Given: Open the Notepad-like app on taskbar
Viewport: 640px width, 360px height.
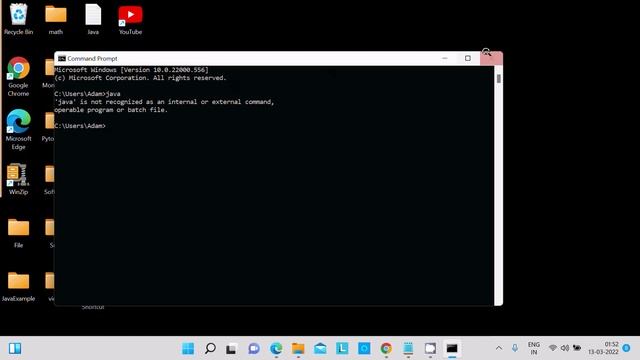Looking at the screenshot, I should (x=408, y=348).
